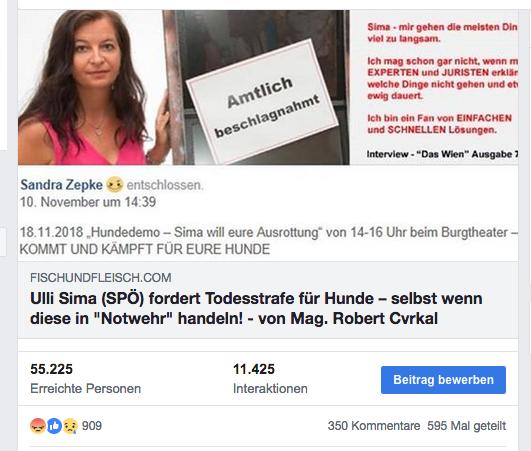Open Sandra Zepke's profile link
Viewport: 531px width, 451px height.
[x=61, y=185]
